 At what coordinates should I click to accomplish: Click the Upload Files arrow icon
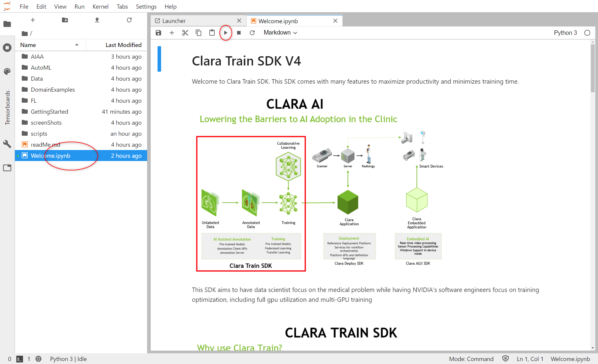pyautogui.click(x=97, y=20)
